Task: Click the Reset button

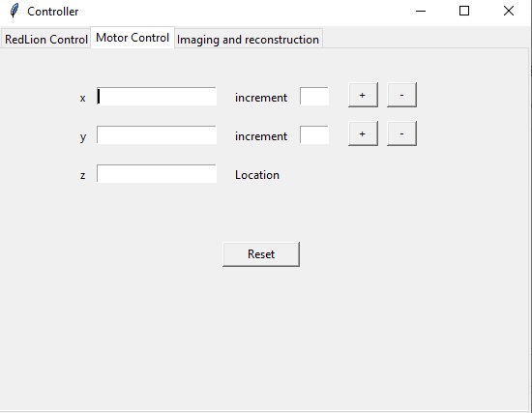Action: click(261, 254)
